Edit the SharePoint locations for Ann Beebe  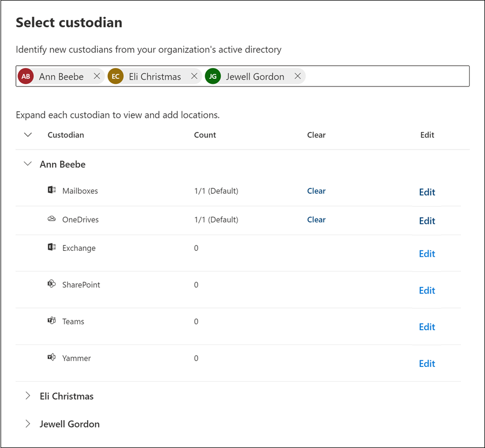point(427,290)
